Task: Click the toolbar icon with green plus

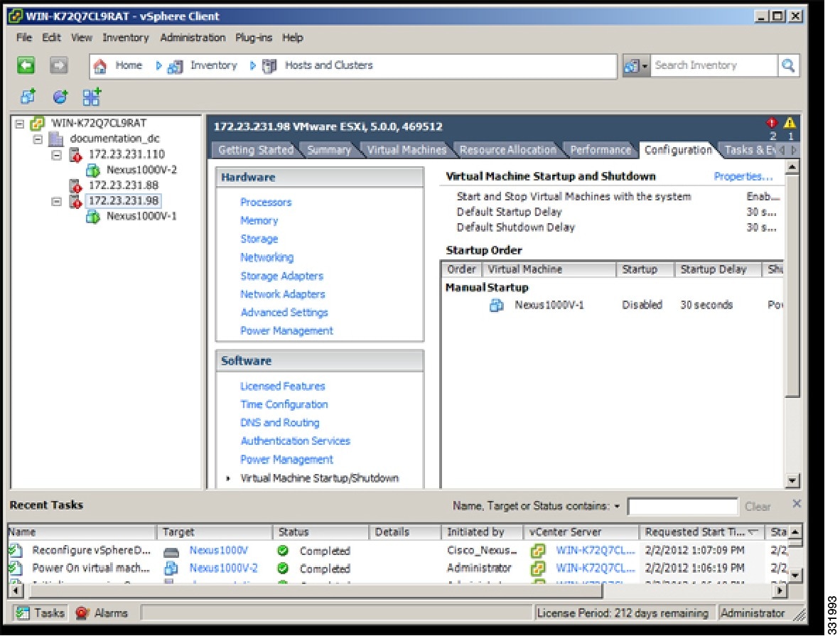Action: coord(92,97)
